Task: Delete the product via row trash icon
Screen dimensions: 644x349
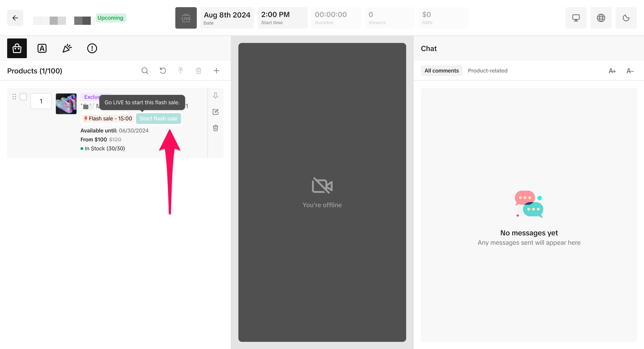Action: point(216,128)
